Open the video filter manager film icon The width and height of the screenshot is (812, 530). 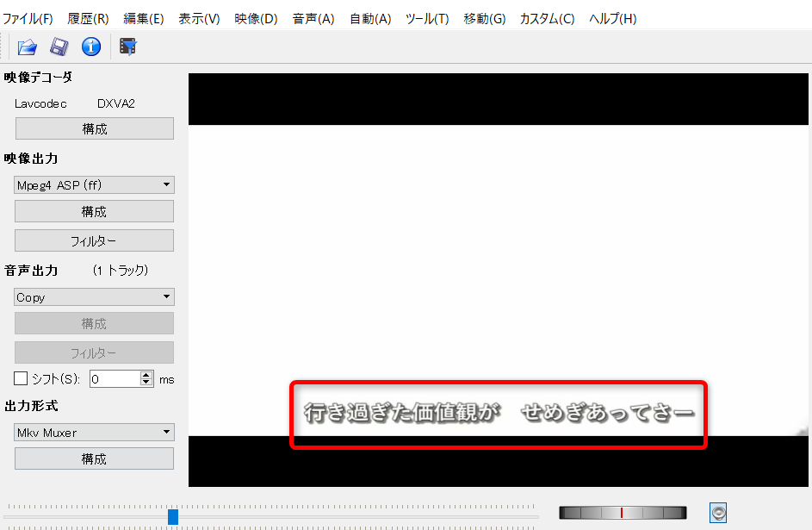point(128,47)
